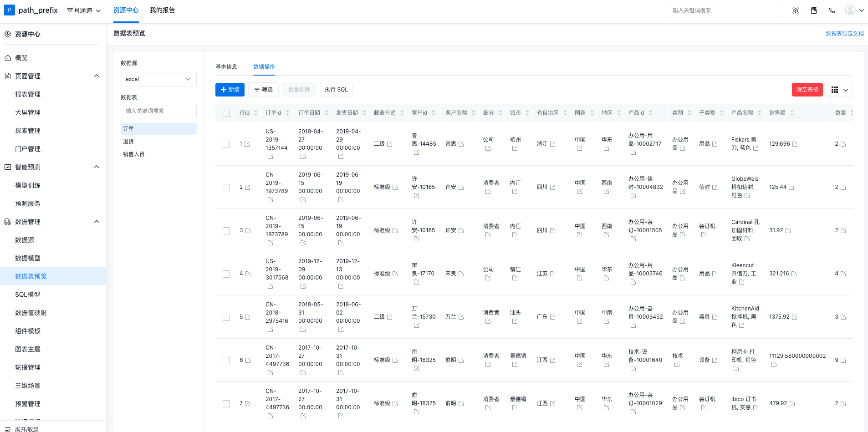Open the column display grid dropdown

pyautogui.click(x=840, y=90)
